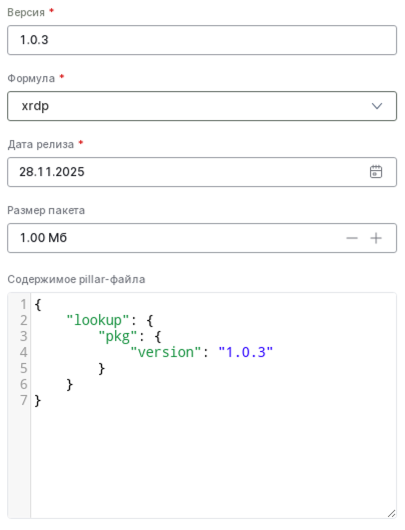
Task: Click line number 4 in editor gutter
Action: pyautogui.click(x=23, y=352)
